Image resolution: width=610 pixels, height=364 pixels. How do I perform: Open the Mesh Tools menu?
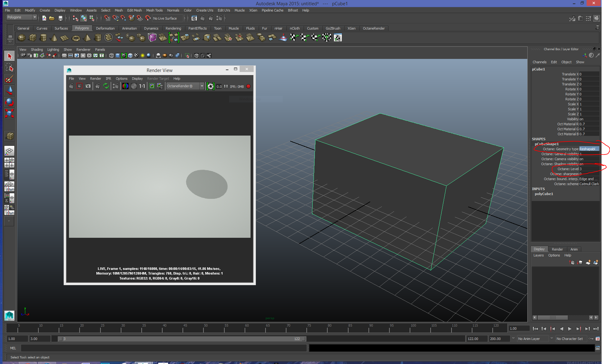click(154, 10)
